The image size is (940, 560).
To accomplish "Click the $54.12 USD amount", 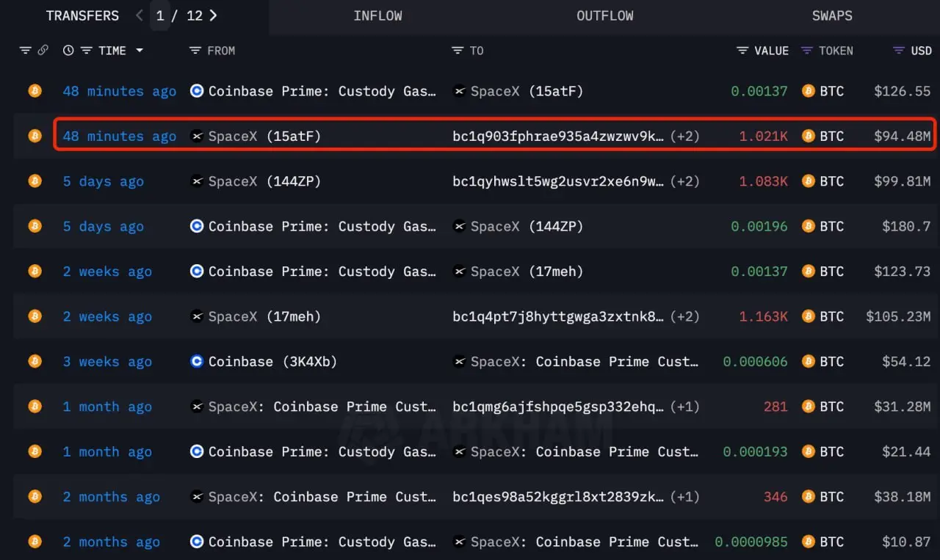I will coord(906,361).
